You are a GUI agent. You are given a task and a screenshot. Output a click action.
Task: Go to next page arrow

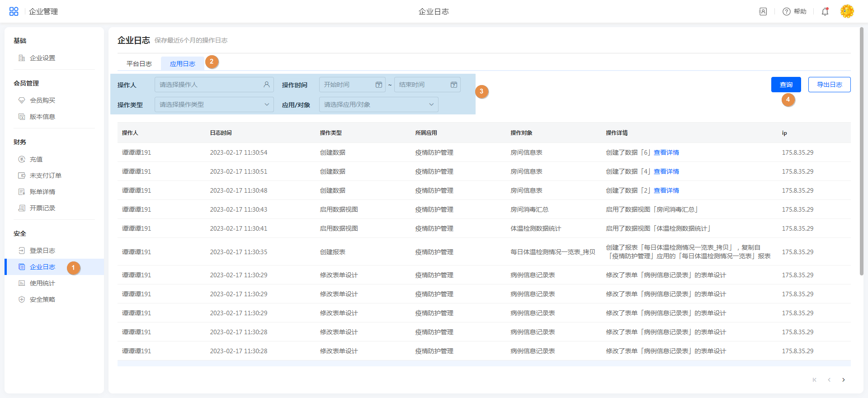(x=844, y=380)
